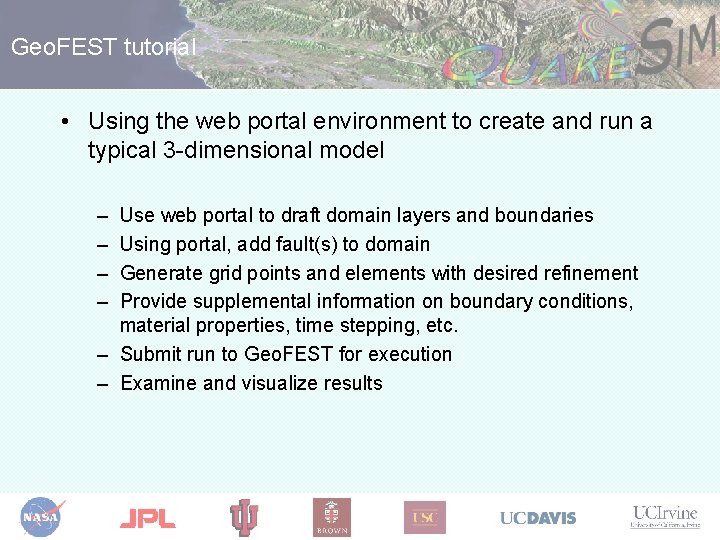720x540 pixels.
Task: Click the JPL logo
Action: (147, 518)
